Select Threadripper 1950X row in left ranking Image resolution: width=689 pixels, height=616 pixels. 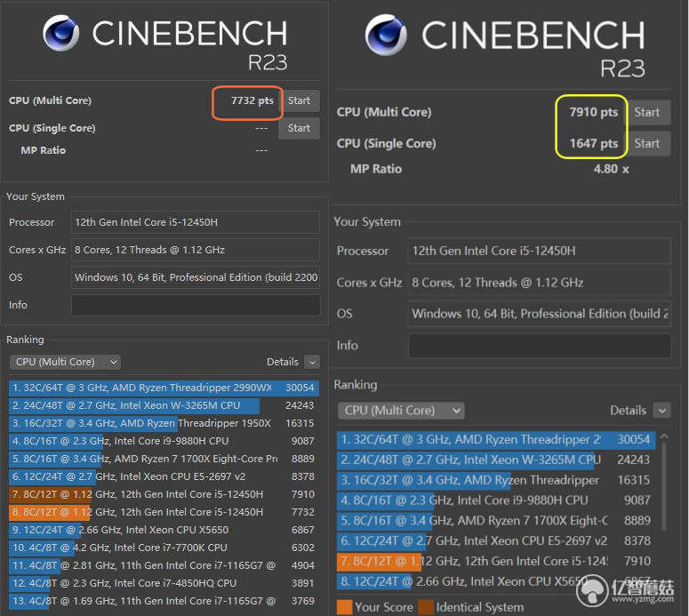[x=164, y=423]
